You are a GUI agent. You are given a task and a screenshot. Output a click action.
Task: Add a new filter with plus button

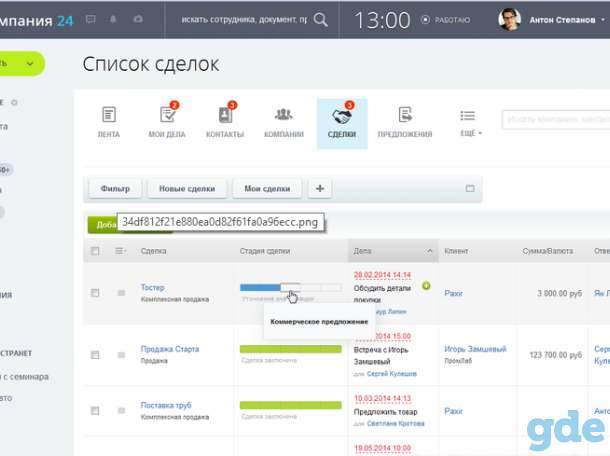coord(320,189)
